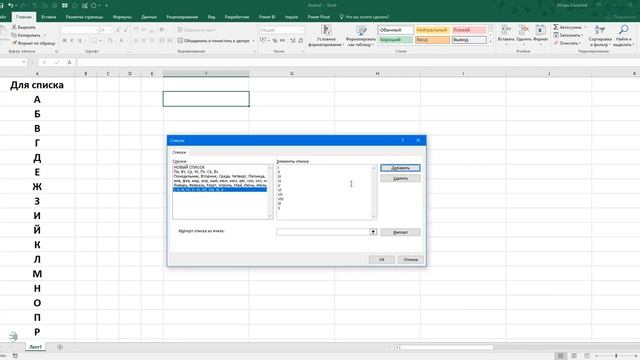Click OK in the Списки dialog
This screenshot has height=360, width=640.
(x=382, y=260)
